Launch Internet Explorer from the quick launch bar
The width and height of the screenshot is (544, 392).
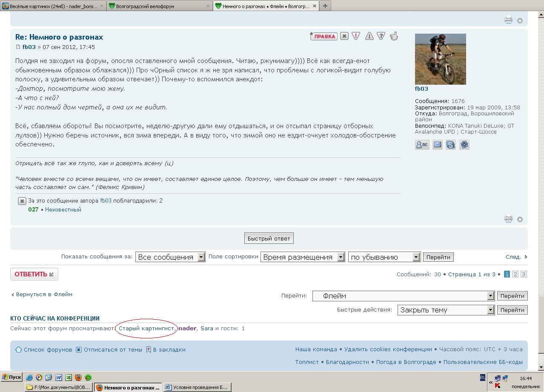coord(29,377)
